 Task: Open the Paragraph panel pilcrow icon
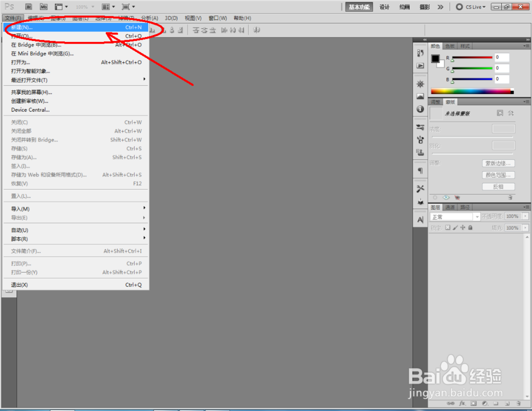[x=420, y=171]
